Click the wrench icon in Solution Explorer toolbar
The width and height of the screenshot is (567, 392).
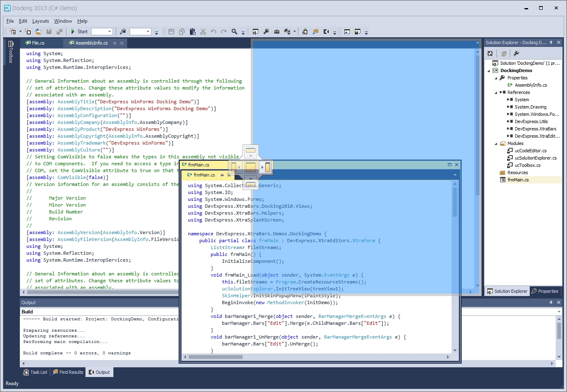pyautogui.click(x=516, y=53)
